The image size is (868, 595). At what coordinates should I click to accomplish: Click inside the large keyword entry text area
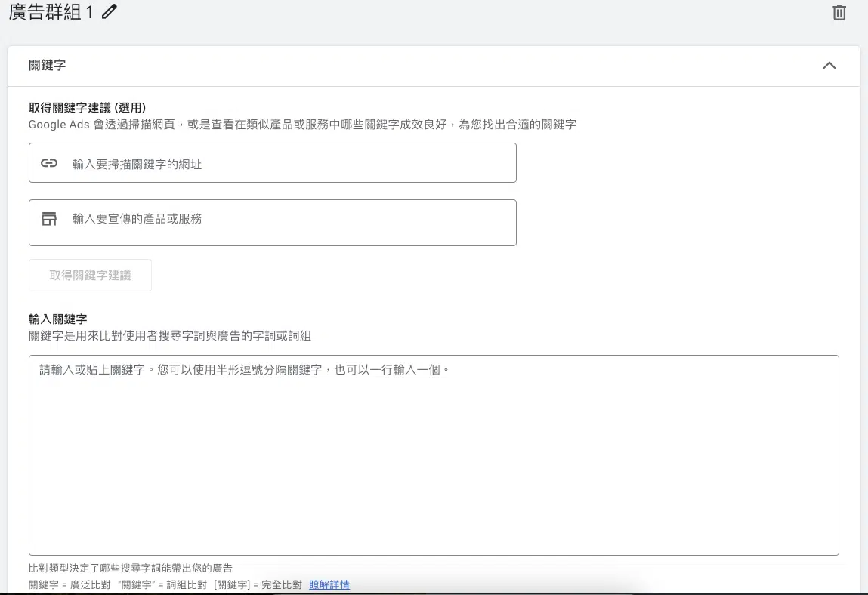point(433,461)
